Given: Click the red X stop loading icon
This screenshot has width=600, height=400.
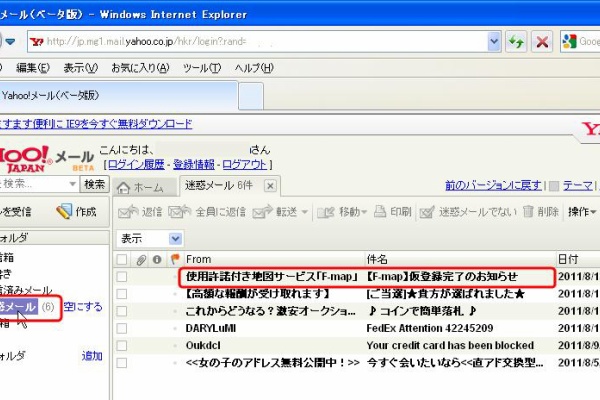Looking at the screenshot, I should (x=542, y=41).
